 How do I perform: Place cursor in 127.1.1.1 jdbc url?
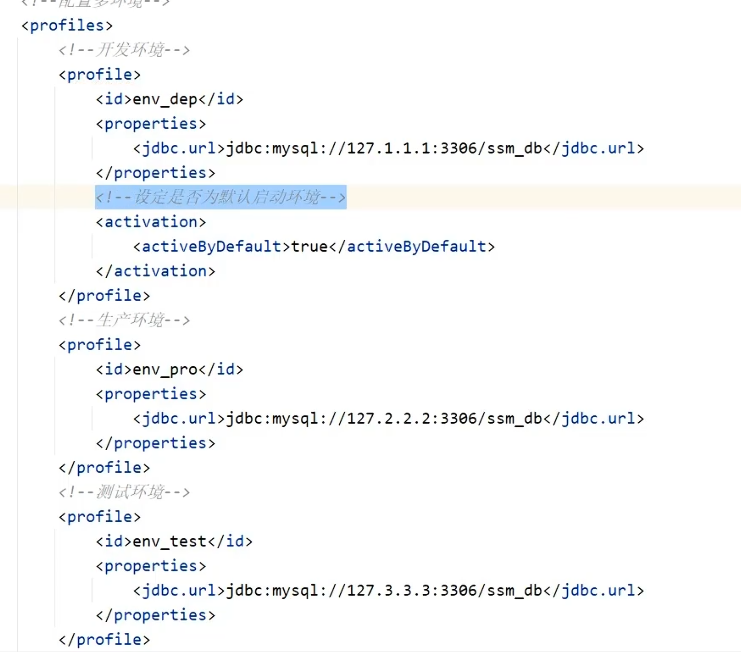coord(385,148)
